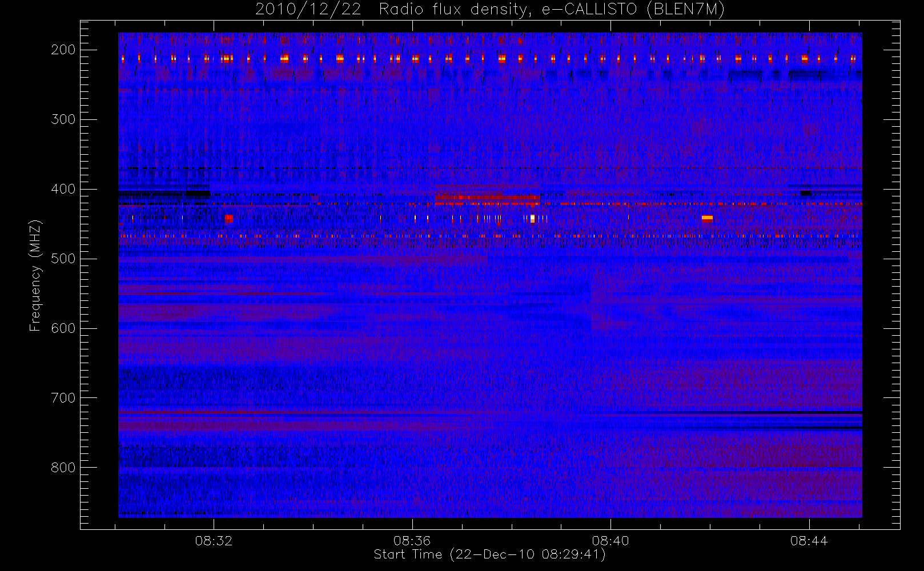Click the 08:36 time tick label
This screenshot has height=571, width=924.
[x=412, y=541]
